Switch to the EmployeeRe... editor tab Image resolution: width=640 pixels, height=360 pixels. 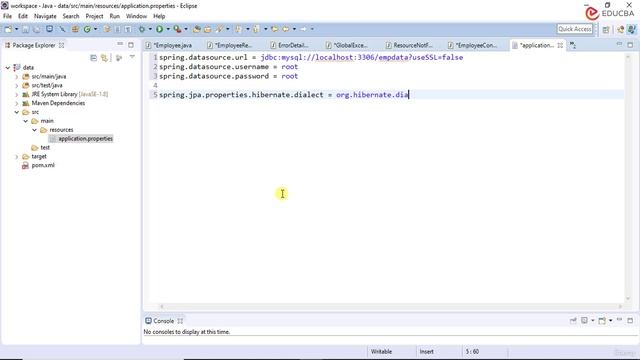[230, 45]
